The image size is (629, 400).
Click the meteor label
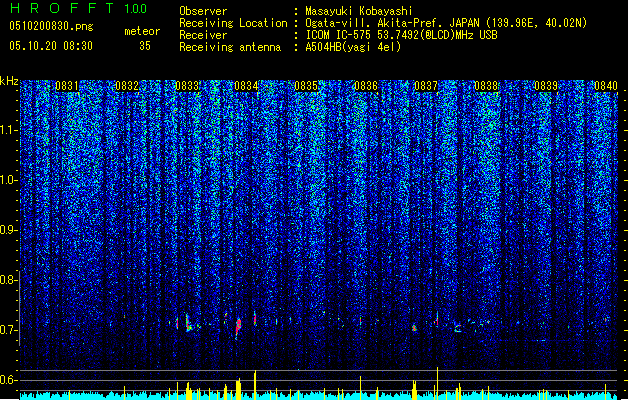click(142, 31)
